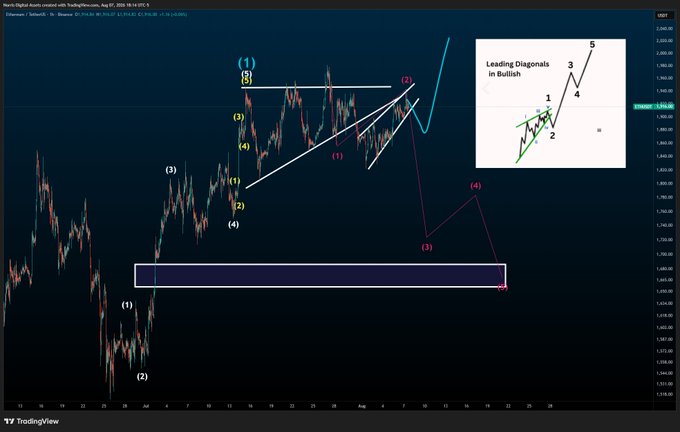The height and width of the screenshot is (432, 680).
Task: Click the Aug label on the time axis
Action: [x=362, y=406]
